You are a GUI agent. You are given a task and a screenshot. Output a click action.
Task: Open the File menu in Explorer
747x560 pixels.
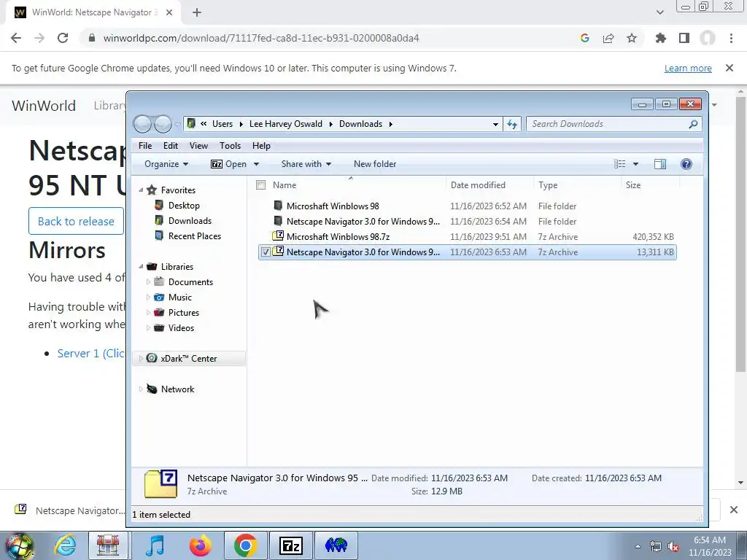pyautogui.click(x=145, y=146)
